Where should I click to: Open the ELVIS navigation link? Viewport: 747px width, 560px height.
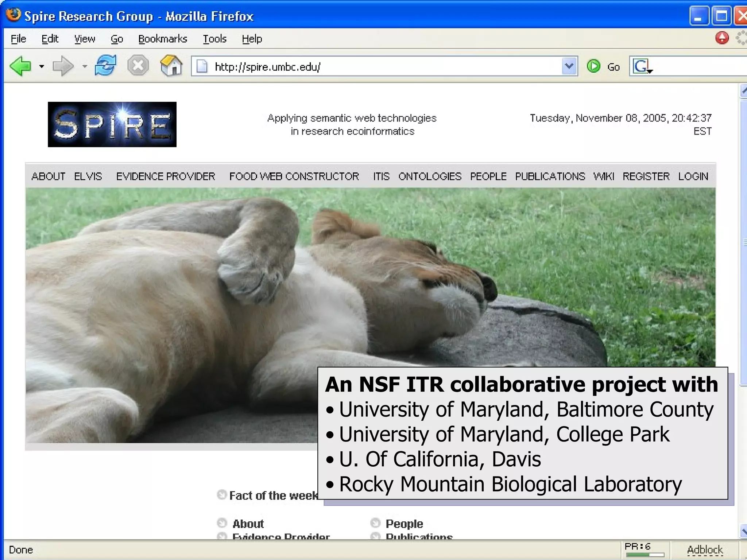(x=88, y=176)
